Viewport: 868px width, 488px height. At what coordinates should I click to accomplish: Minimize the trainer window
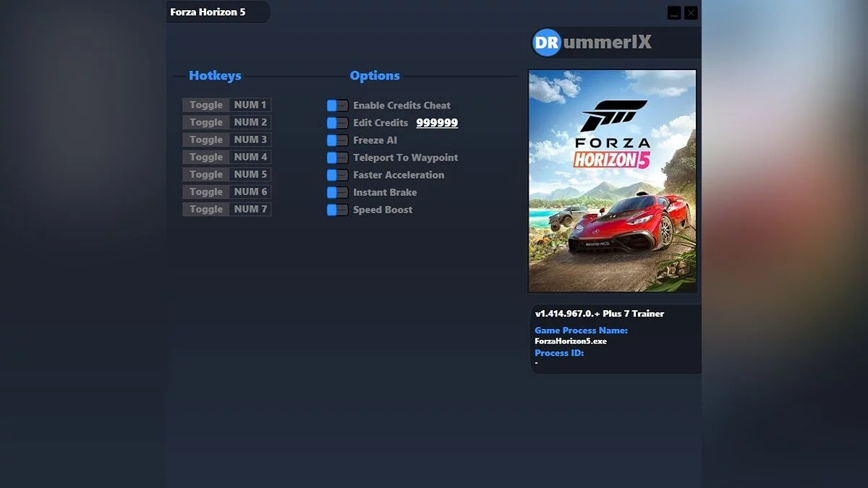674,12
